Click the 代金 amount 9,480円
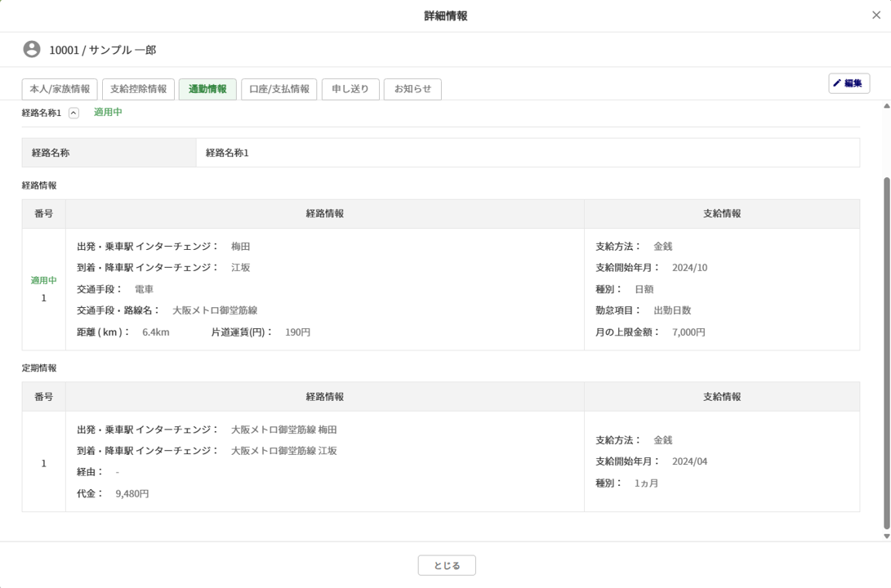Viewport: 891px width, 588px height. (x=132, y=494)
